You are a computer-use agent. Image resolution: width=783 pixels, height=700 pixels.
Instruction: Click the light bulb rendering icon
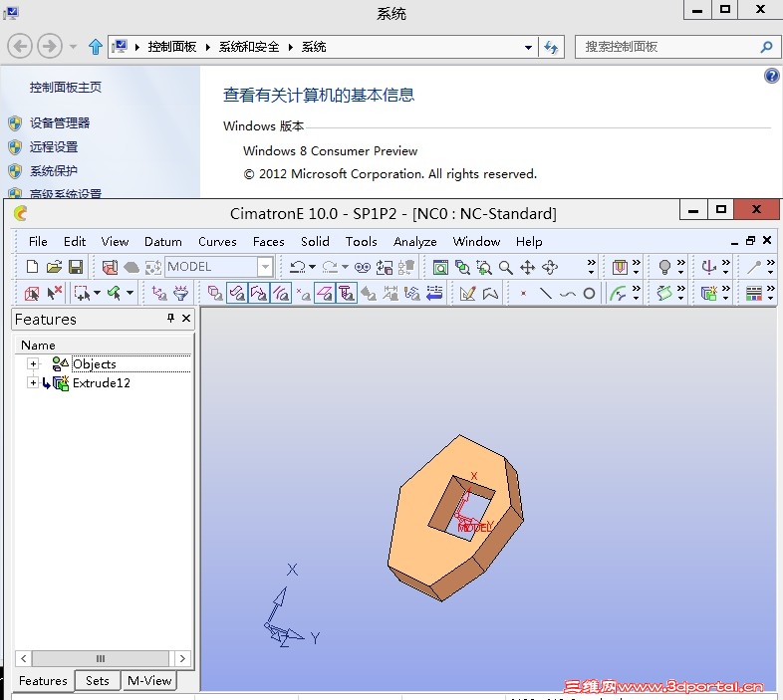(664, 267)
